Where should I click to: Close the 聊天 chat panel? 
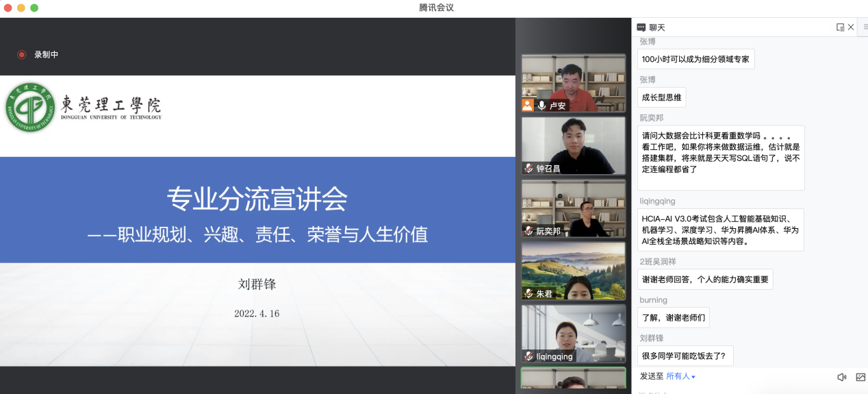click(x=851, y=27)
